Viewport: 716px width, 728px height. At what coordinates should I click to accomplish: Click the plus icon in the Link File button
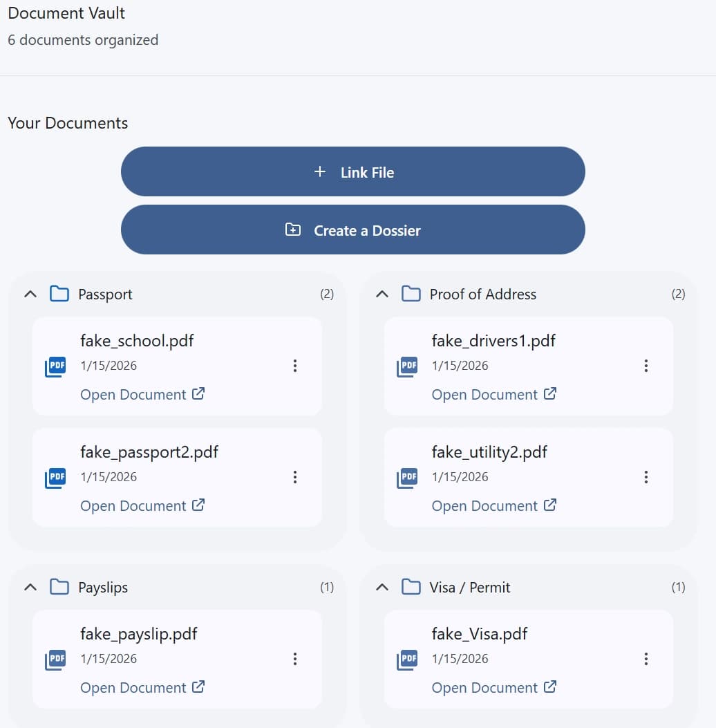point(319,171)
